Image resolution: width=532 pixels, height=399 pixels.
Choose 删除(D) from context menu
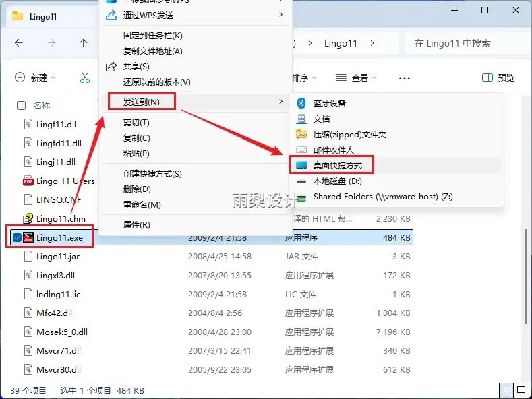137,189
